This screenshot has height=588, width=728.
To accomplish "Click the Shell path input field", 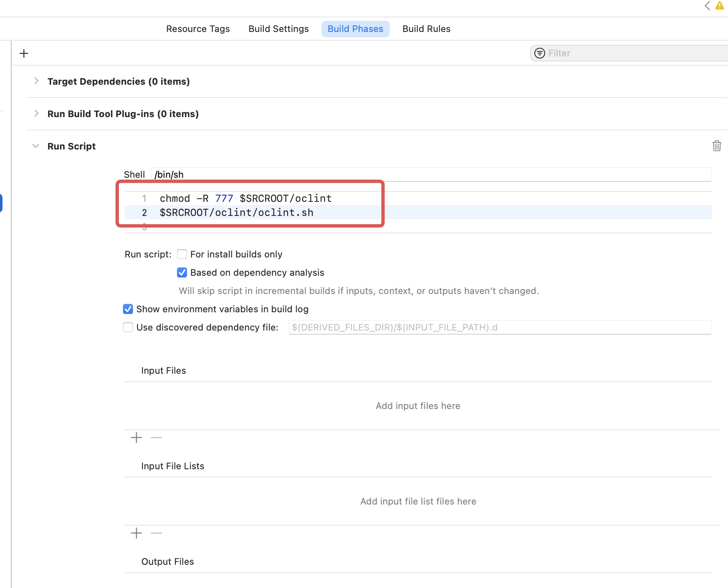I will [431, 174].
